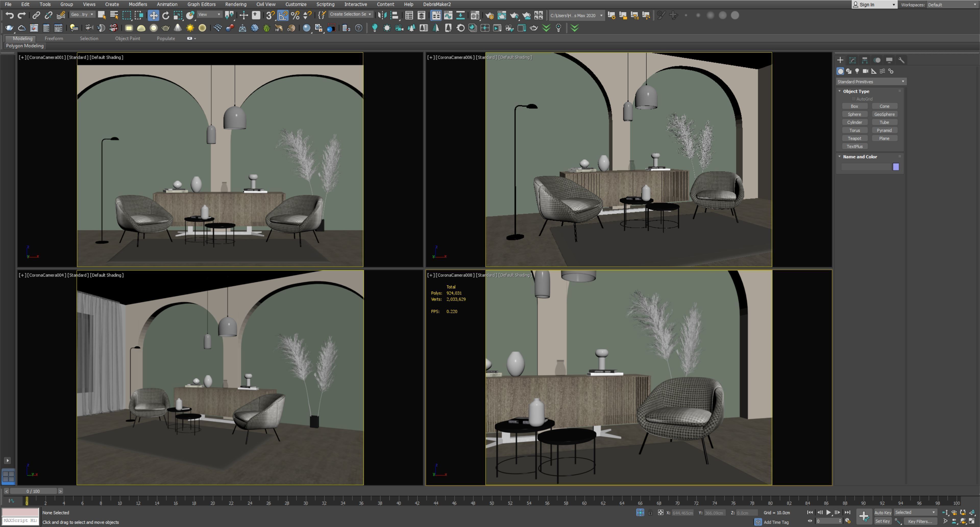
Task: Select the Shapes category icon
Action: pos(849,71)
